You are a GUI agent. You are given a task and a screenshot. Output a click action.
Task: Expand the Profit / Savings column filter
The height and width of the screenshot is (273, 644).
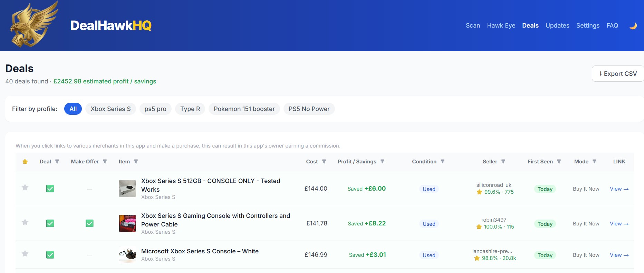[382, 162]
